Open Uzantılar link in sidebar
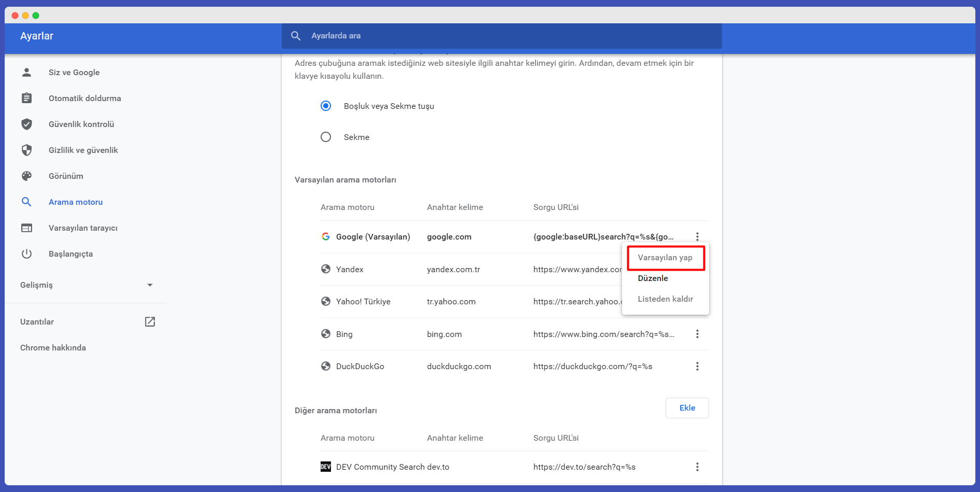980x492 pixels. pyautogui.click(x=37, y=322)
